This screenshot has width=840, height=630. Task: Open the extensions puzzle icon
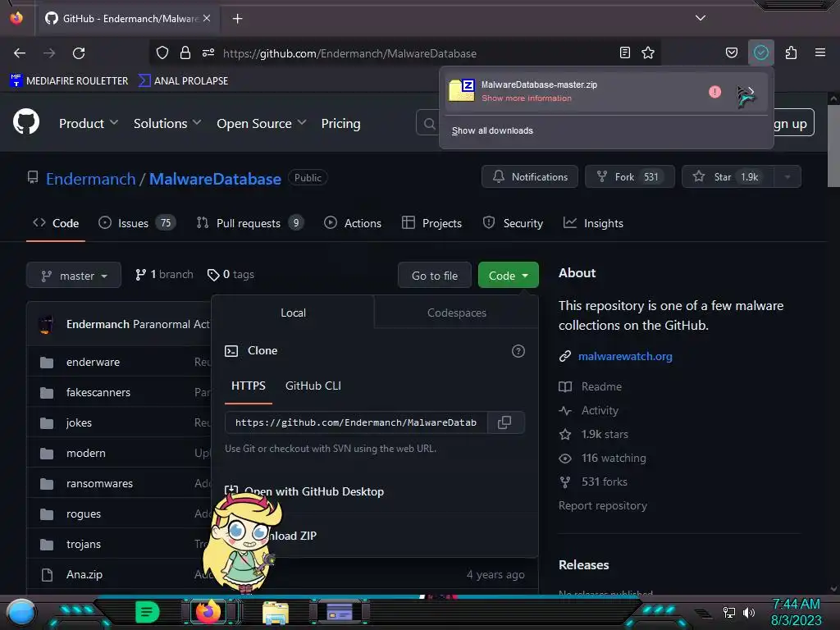click(792, 53)
